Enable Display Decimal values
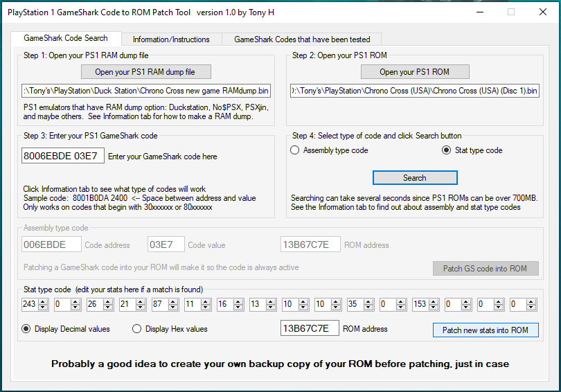The image size is (561, 392). 26,329
